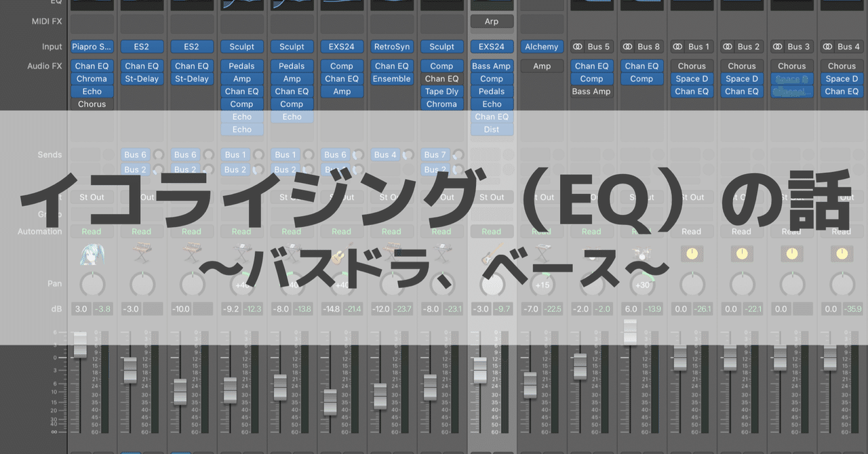Open the RetroSyn instrument slot

pyautogui.click(x=391, y=47)
